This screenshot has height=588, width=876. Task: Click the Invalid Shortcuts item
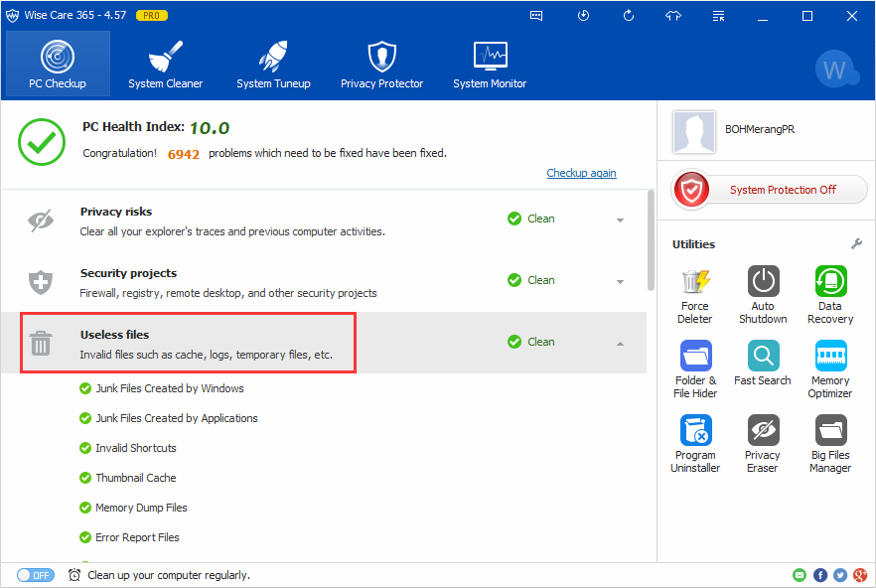(136, 448)
